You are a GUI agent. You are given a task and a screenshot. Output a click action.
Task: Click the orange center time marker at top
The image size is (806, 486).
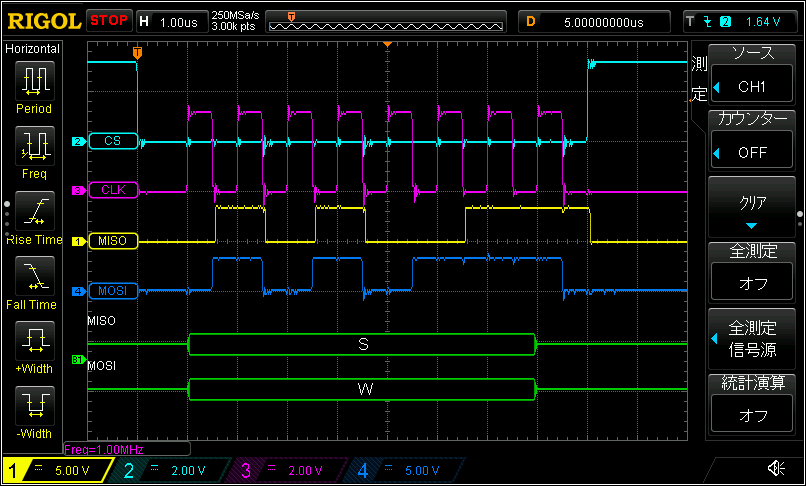(388, 45)
